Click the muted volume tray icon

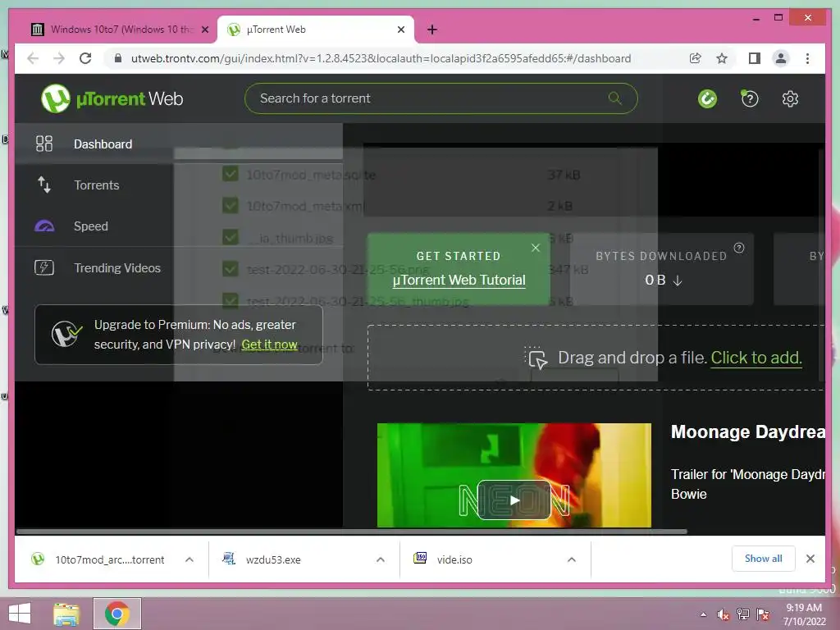point(723,614)
